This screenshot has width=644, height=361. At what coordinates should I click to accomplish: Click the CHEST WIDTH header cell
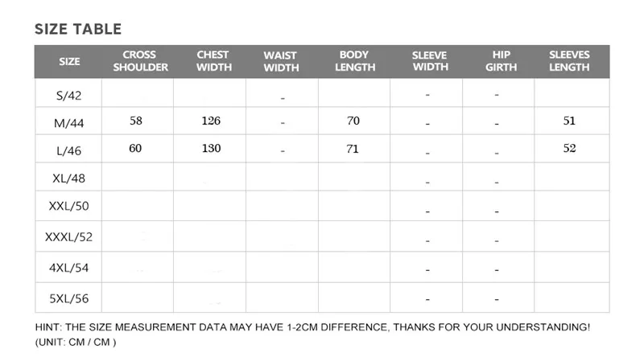pyautogui.click(x=213, y=61)
